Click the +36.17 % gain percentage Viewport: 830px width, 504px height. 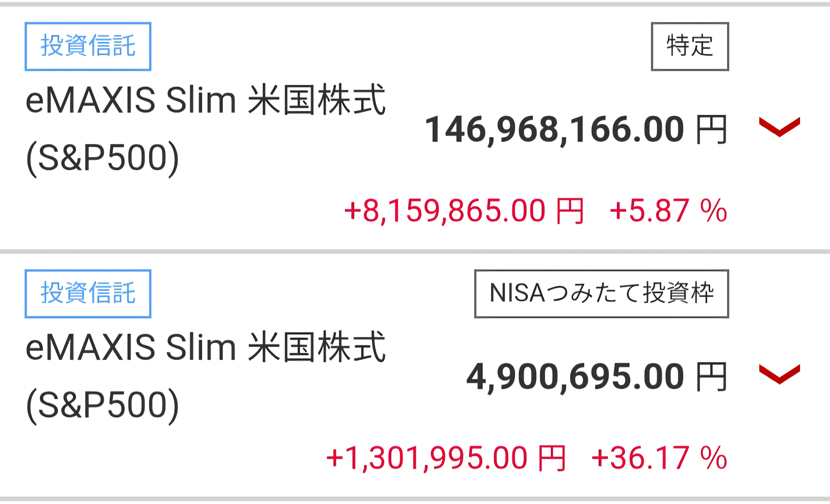[x=659, y=458]
